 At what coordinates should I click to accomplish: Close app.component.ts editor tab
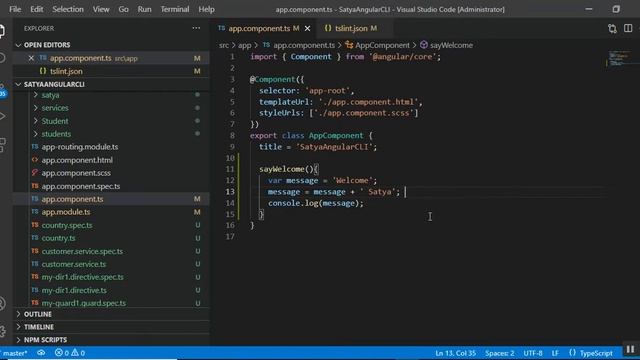pos(307,28)
